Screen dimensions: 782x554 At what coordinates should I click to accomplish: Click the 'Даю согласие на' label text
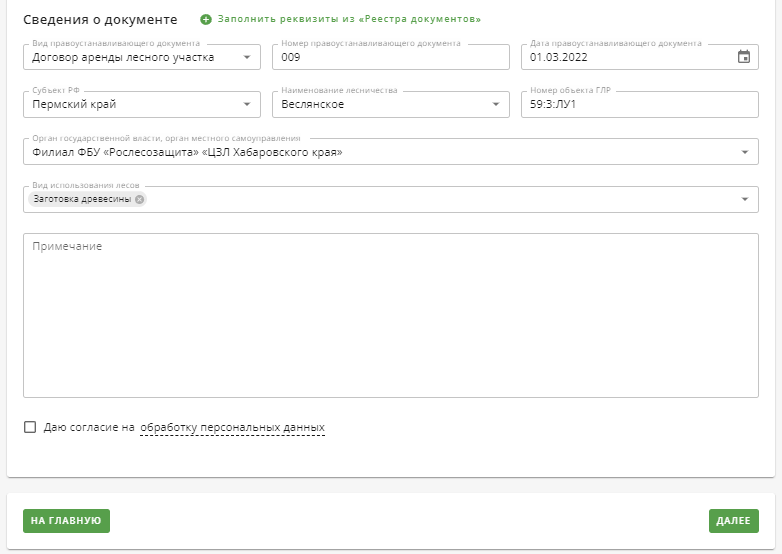89,427
